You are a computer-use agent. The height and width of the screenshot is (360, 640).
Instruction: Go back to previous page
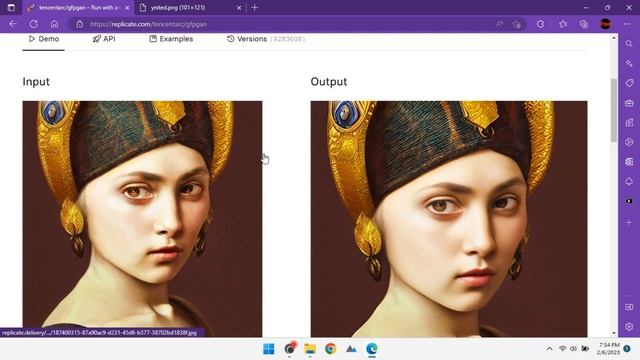pyautogui.click(x=13, y=24)
